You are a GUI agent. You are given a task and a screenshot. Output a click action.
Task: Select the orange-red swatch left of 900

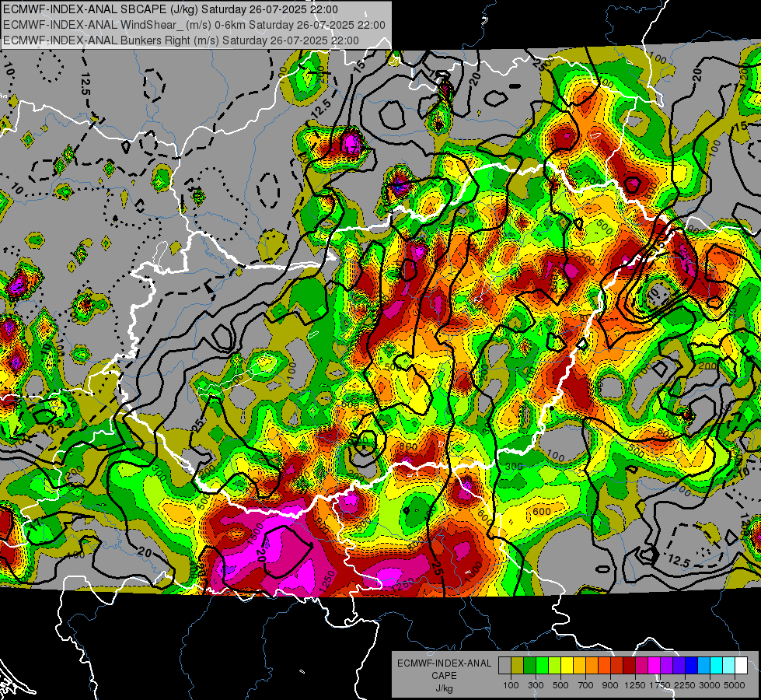point(604,665)
